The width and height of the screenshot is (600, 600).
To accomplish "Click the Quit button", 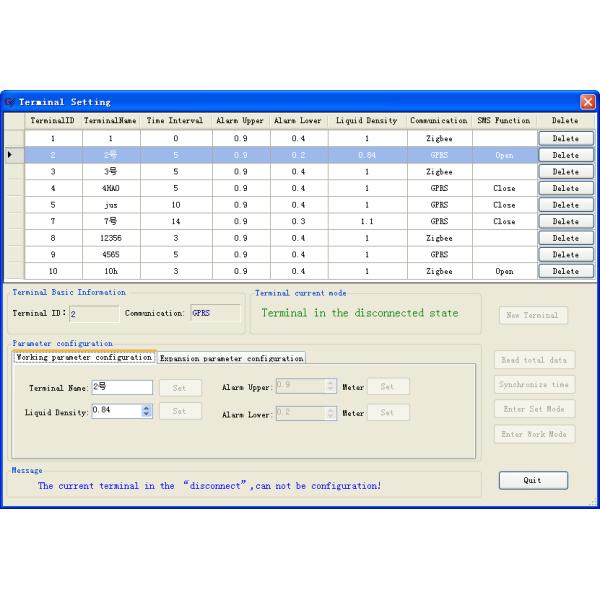I will [x=533, y=480].
